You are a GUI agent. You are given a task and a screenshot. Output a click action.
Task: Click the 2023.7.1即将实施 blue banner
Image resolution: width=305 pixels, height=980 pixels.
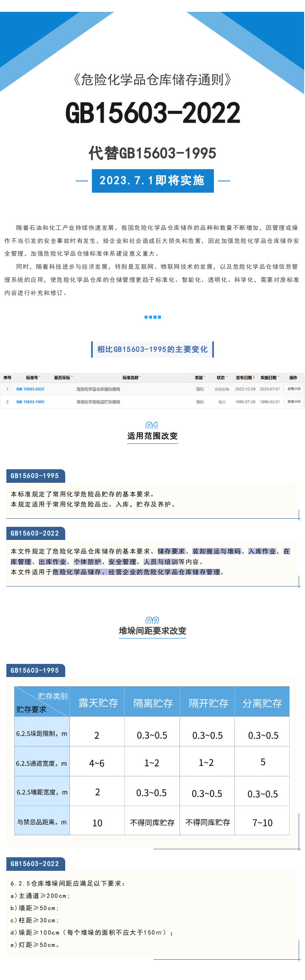point(152,181)
